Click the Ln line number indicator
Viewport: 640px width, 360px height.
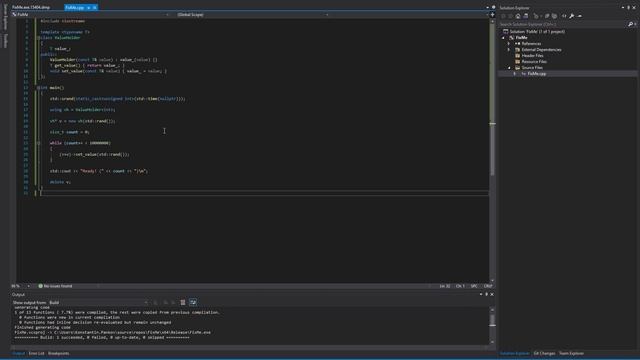pos(444,286)
